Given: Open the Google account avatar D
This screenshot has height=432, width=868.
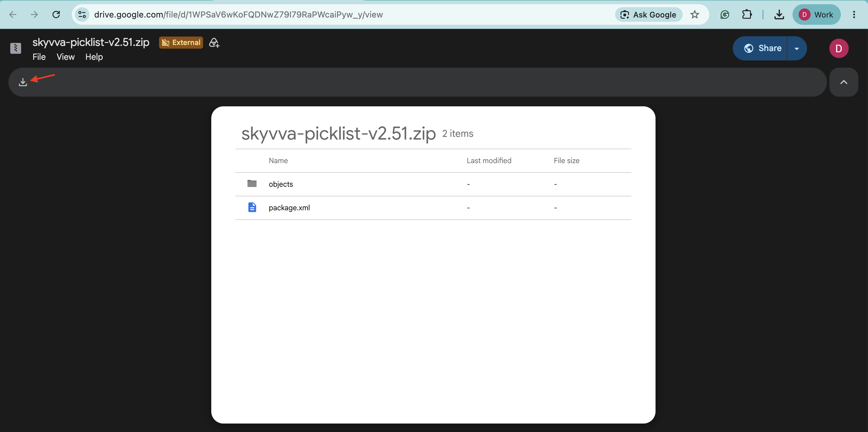Looking at the screenshot, I should click(838, 49).
